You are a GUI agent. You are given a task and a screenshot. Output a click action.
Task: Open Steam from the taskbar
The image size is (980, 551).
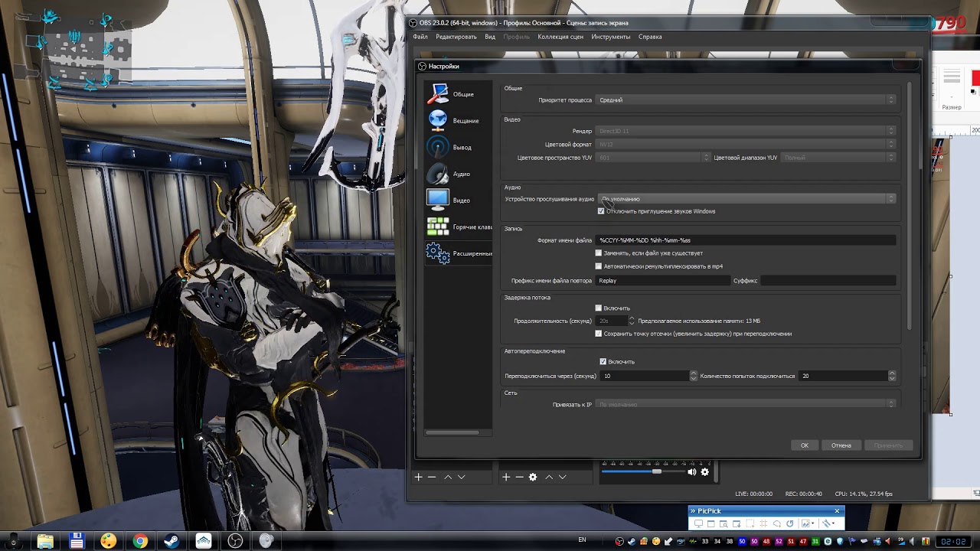(x=171, y=541)
